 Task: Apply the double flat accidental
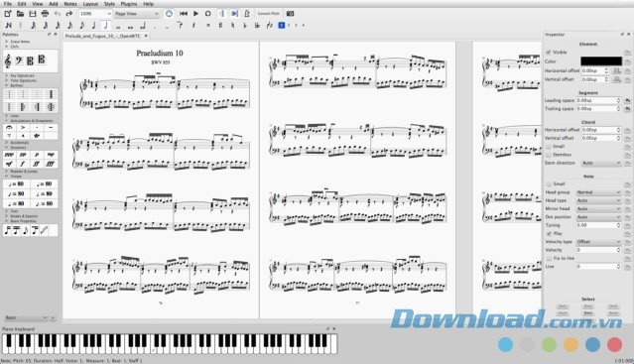pyautogui.click(x=257, y=26)
